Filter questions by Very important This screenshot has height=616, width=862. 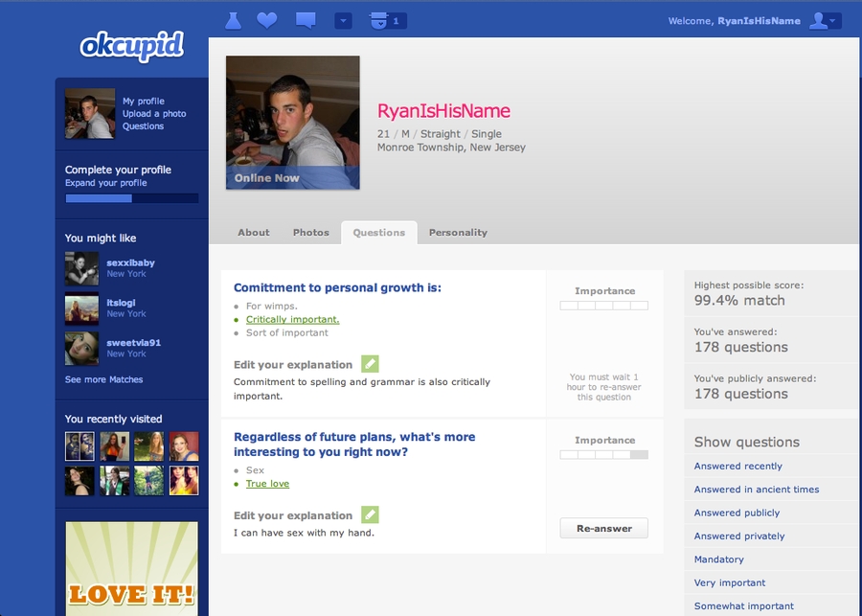pos(730,582)
